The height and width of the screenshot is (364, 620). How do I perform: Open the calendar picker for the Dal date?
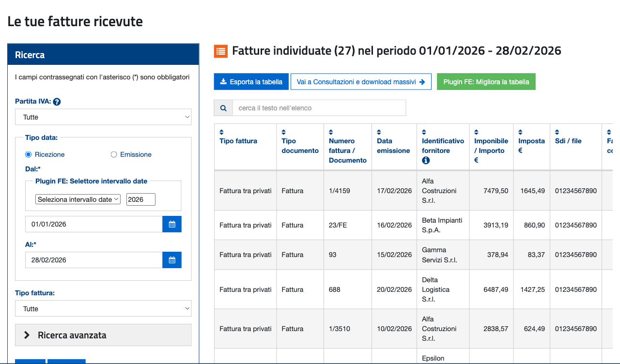(172, 224)
